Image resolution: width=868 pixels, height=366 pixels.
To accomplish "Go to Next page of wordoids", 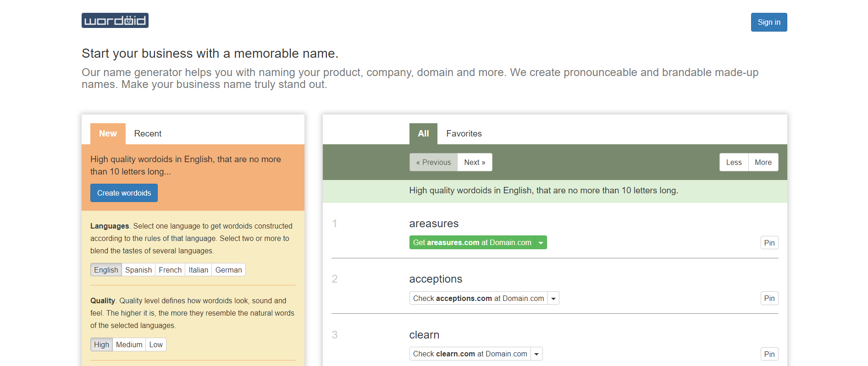I will click(475, 162).
